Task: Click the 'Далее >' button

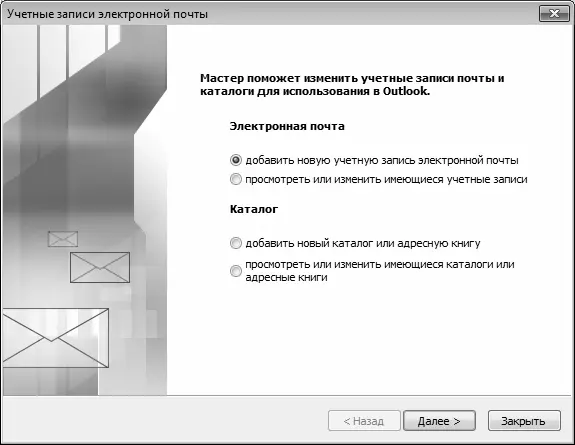Action: click(x=439, y=421)
